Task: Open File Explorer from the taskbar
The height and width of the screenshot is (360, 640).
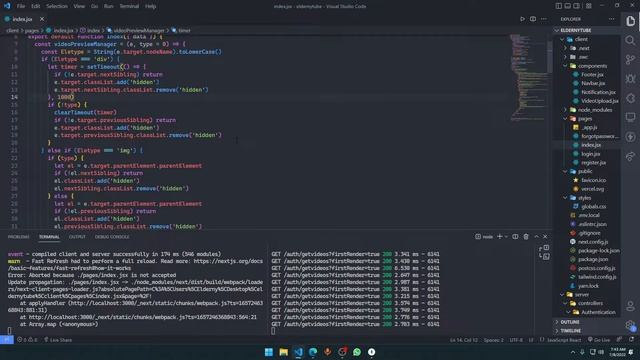Action: (x=283, y=352)
